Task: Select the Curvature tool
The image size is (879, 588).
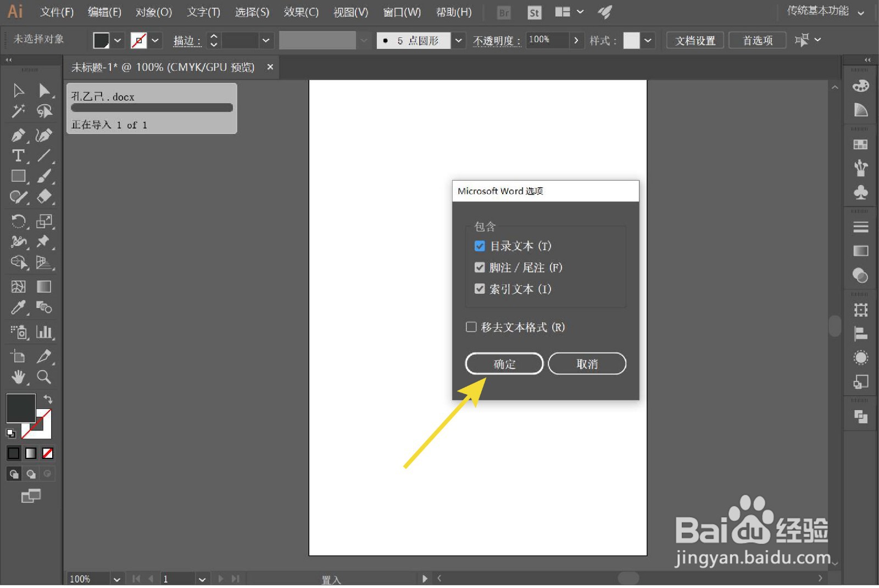Action: [44, 135]
